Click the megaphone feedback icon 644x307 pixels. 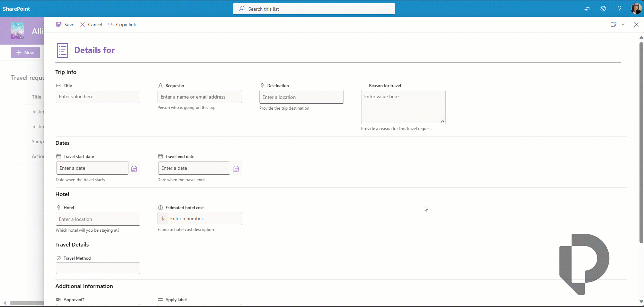pyautogui.click(x=587, y=9)
